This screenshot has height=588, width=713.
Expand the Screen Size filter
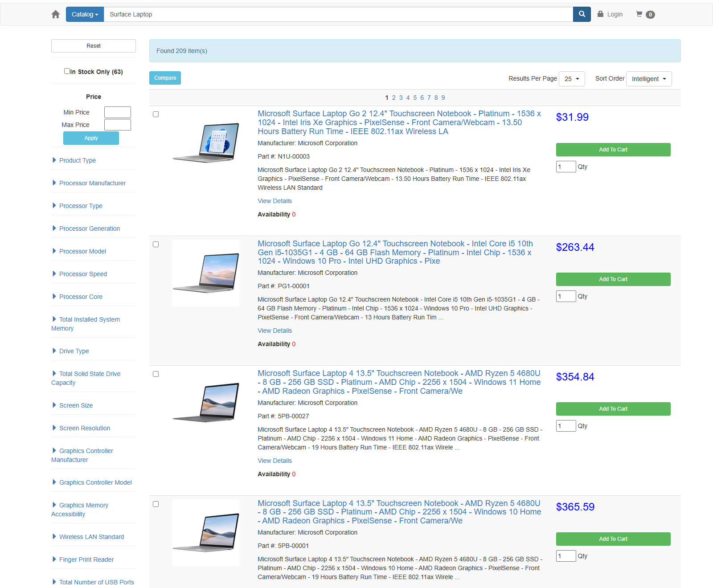[x=76, y=405]
